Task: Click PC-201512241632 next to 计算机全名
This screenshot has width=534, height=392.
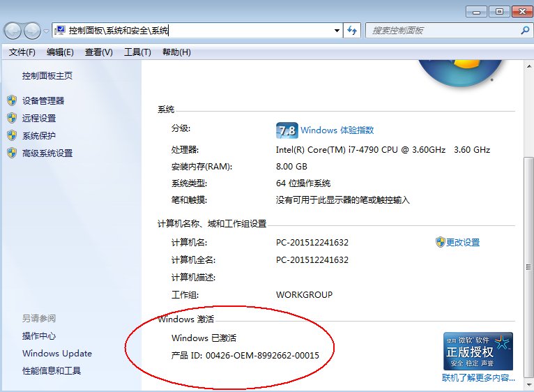Action: tap(312, 259)
